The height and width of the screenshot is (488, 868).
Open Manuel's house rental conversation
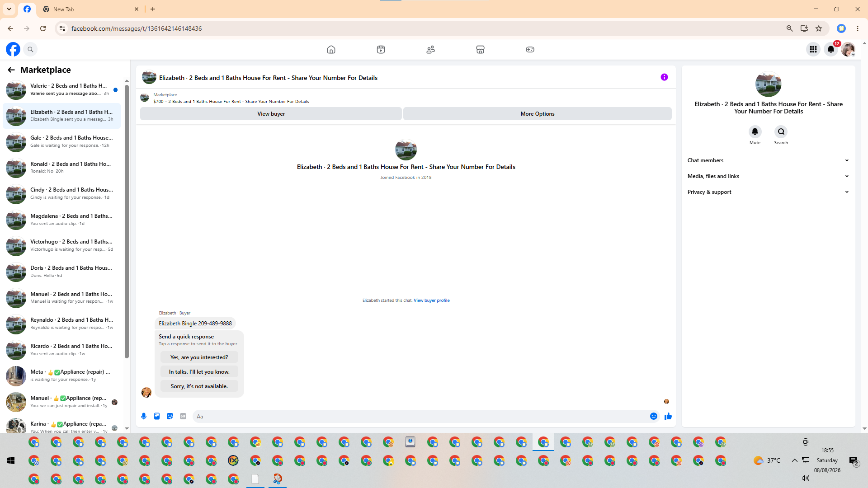pyautogui.click(x=62, y=298)
